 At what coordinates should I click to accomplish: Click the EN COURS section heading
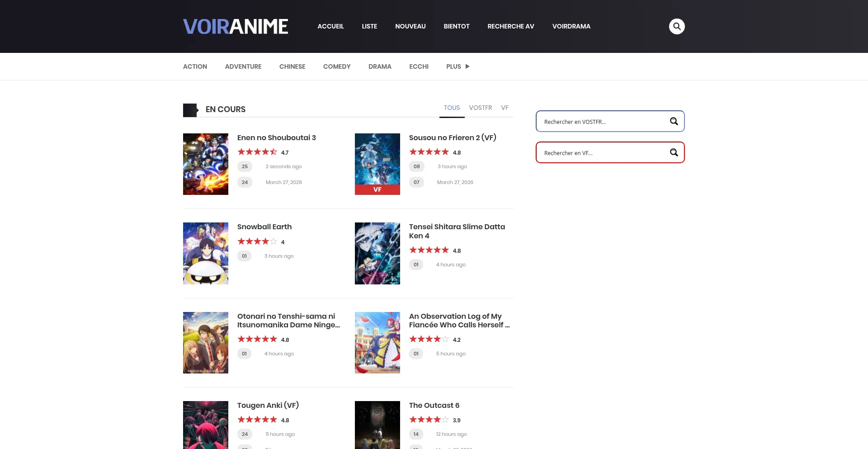pyautogui.click(x=226, y=109)
